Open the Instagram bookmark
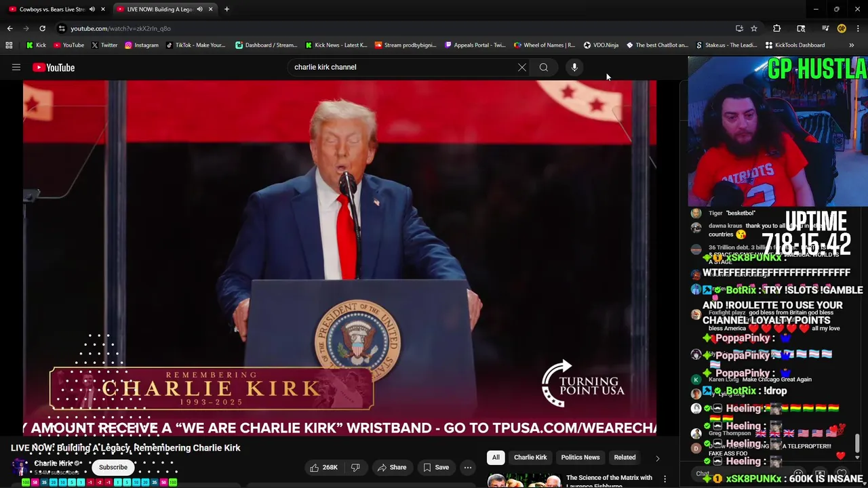This screenshot has width=868, height=488. [x=141, y=45]
